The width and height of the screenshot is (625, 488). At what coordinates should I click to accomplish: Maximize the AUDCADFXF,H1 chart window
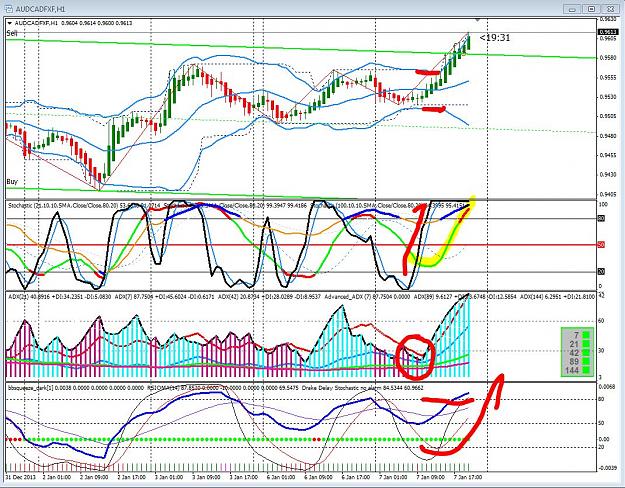pyautogui.click(x=592, y=8)
